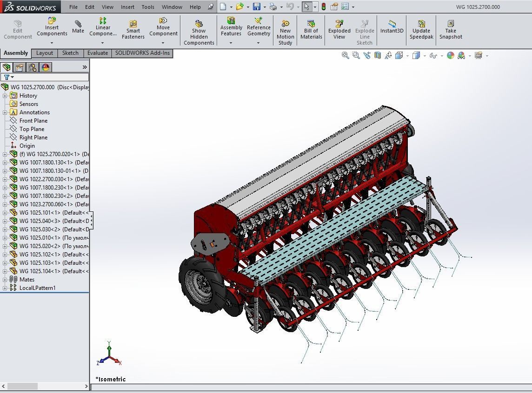Toggle the Instant3D tool
532x393 pixels.
pos(392,26)
